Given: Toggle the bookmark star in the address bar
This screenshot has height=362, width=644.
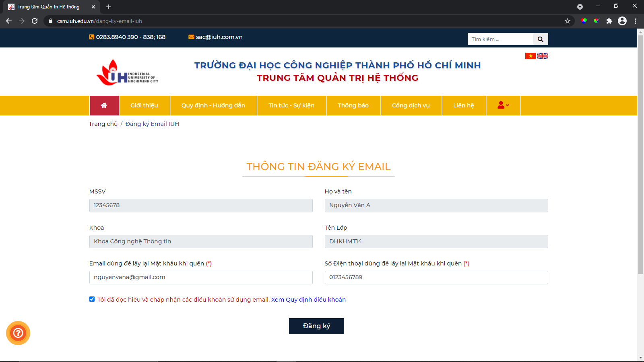Looking at the screenshot, I should tap(568, 21).
